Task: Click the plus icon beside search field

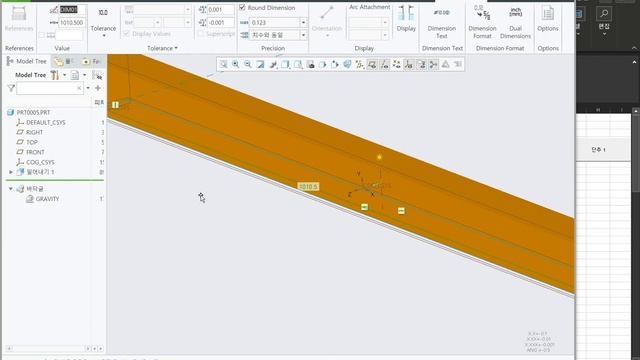Action: pyautogui.click(x=98, y=88)
